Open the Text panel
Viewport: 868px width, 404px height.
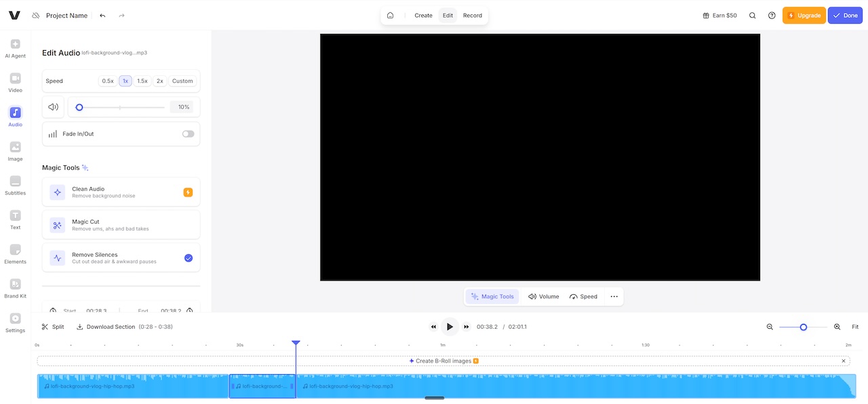pyautogui.click(x=15, y=219)
